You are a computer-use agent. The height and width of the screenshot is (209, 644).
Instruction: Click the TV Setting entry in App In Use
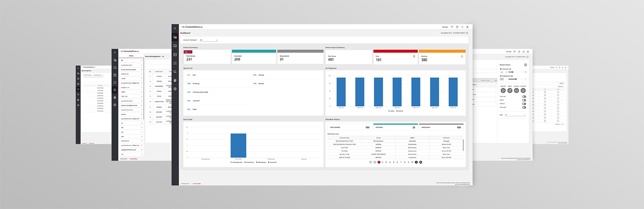[x=196, y=84]
